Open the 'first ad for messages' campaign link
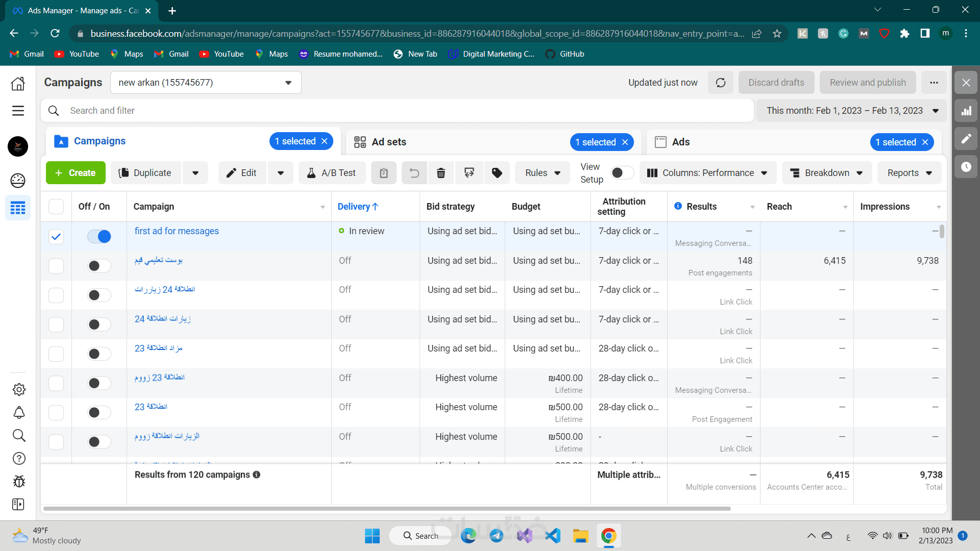 click(177, 231)
